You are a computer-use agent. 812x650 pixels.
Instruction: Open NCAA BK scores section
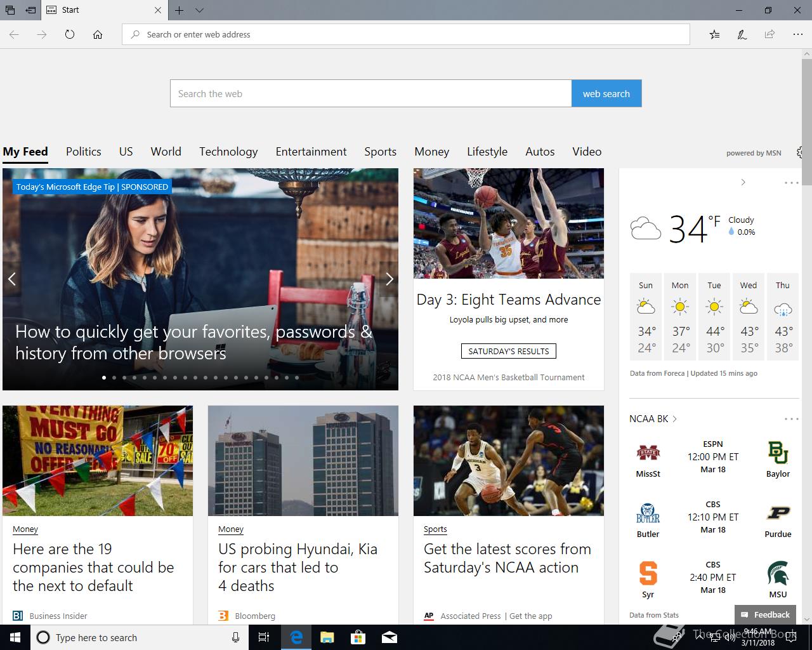click(653, 419)
